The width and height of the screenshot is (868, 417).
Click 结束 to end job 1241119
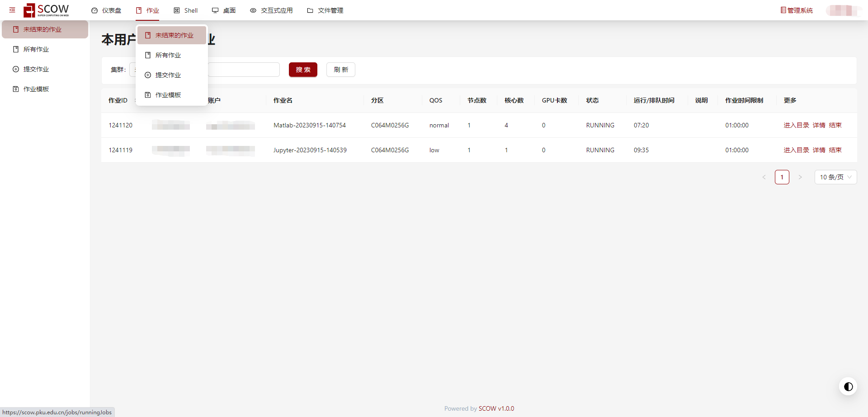click(x=835, y=150)
